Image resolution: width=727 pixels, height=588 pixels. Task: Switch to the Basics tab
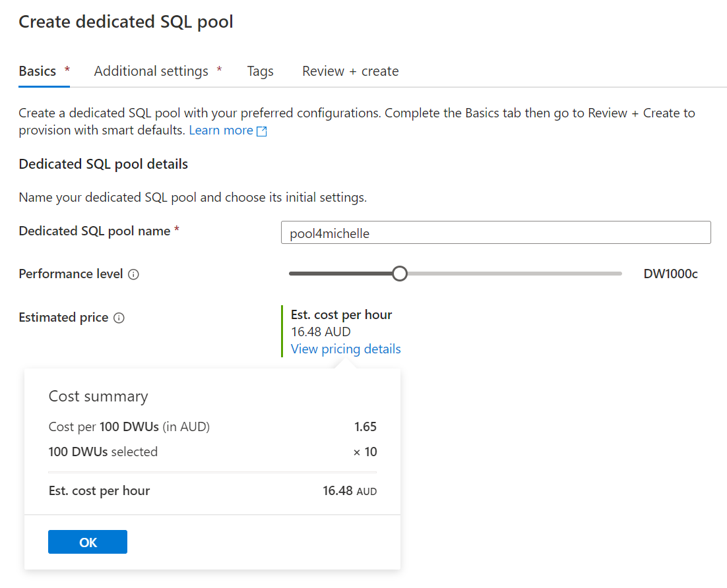coord(38,71)
